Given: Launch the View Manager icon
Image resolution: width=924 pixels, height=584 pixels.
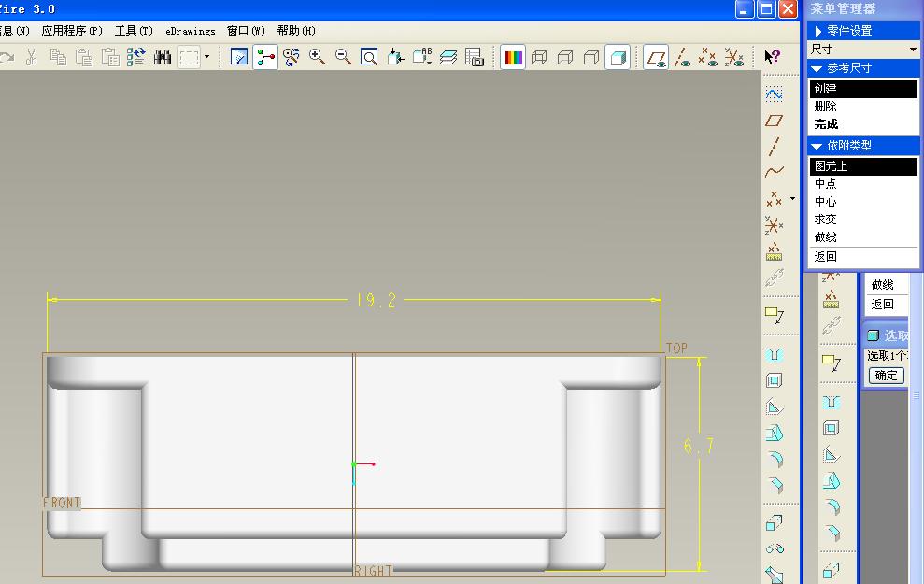Looking at the screenshot, I should [x=475, y=57].
